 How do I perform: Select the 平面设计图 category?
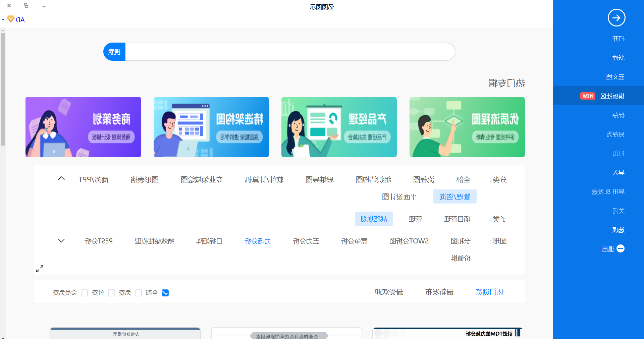(399, 197)
